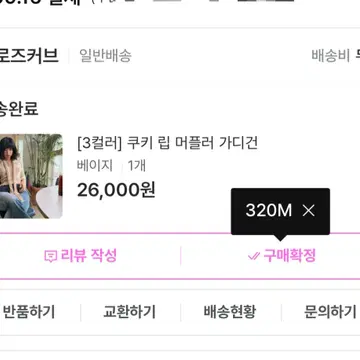The width and height of the screenshot is (360, 360).
Task: Select 반품하기 to return the item
Action: pyautogui.click(x=29, y=312)
